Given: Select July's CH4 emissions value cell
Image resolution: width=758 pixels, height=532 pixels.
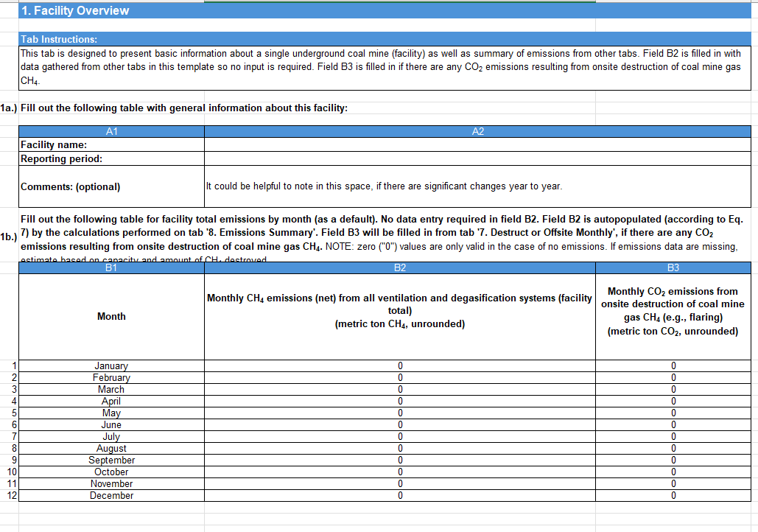Looking at the screenshot, I should [x=399, y=436].
